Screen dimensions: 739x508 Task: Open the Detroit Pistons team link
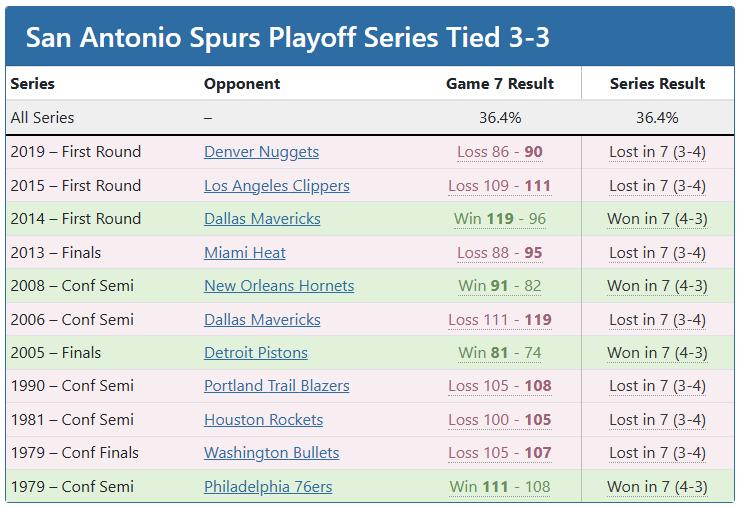[255, 352]
